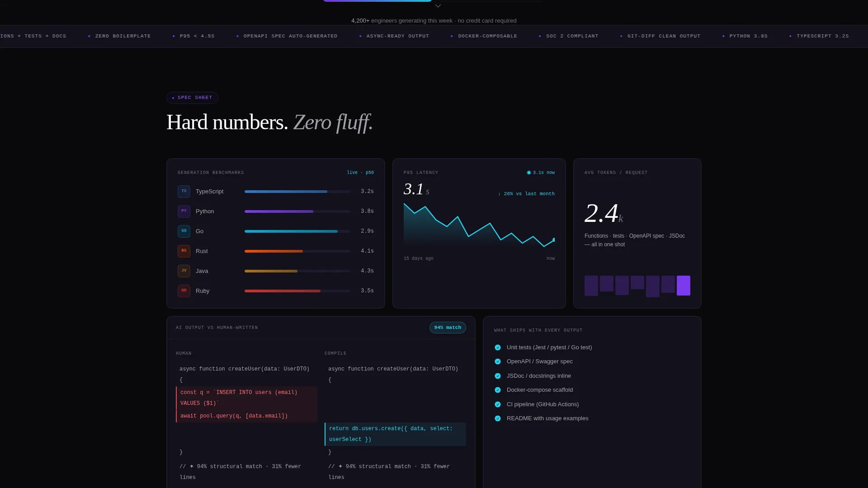Click the 3.1 s latency figure
The width and height of the screenshot is (868, 488).
(416, 189)
